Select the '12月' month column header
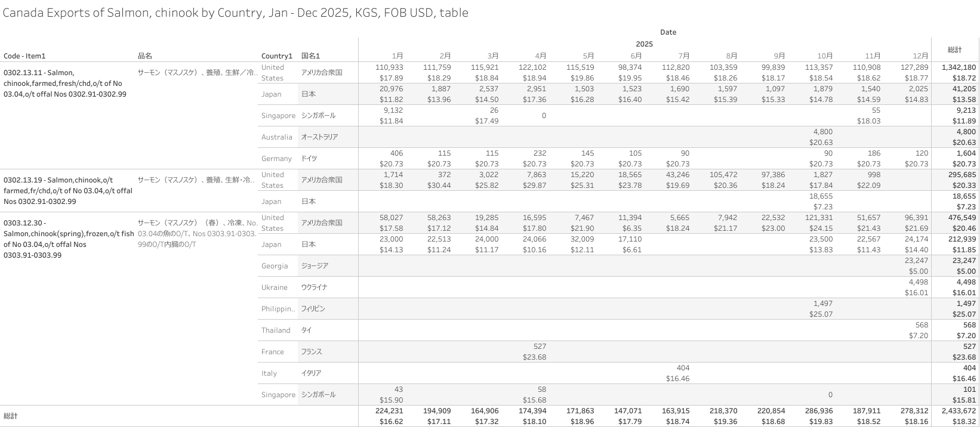Screen dimensions: 980x427 point(920,56)
